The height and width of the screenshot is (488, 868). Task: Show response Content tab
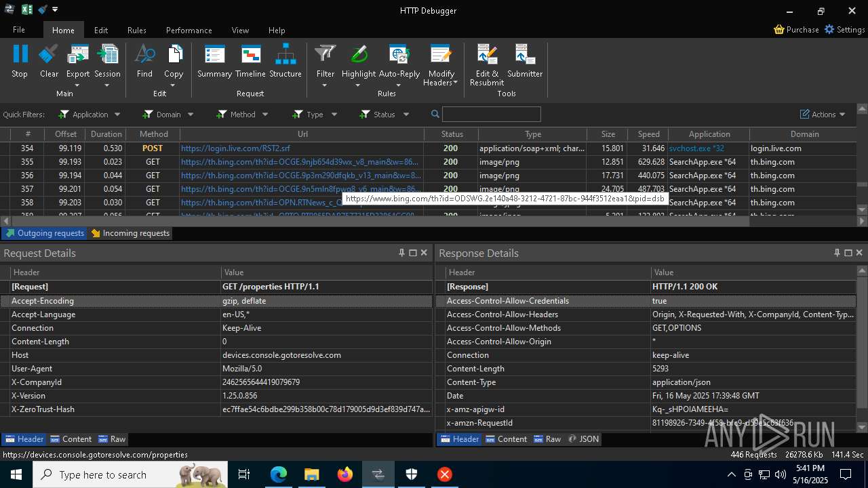pos(506,439)
